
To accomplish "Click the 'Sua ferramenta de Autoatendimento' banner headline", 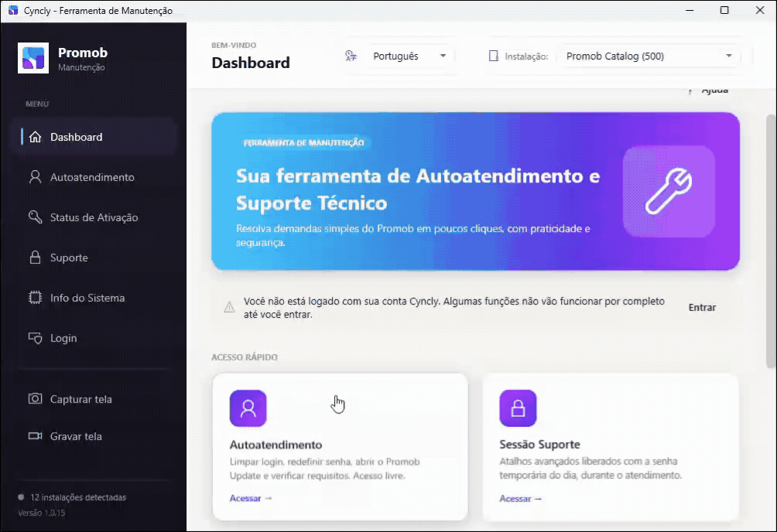I will tap(418, 189).
